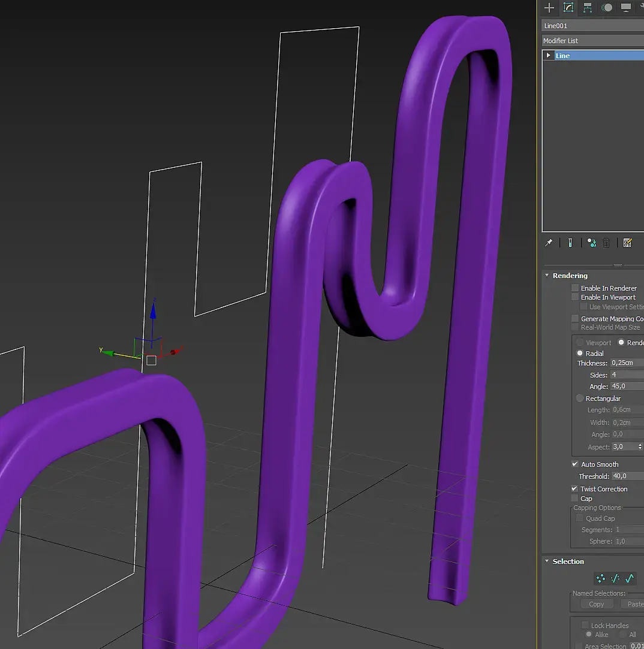Switch to the Hierarchy panel tab
644x649 pixels.
point(588,8)
